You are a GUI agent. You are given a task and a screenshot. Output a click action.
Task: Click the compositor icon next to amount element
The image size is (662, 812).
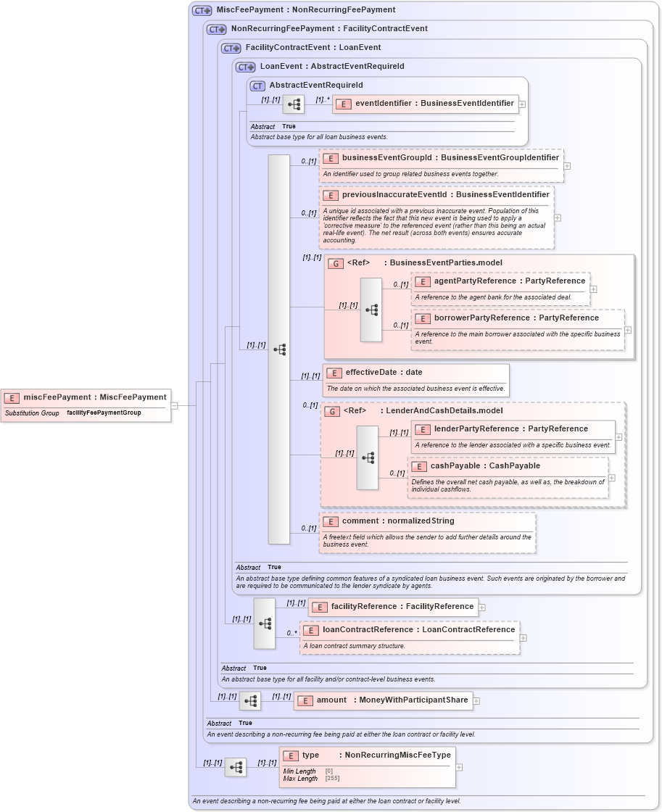click(x=252, y=700)
